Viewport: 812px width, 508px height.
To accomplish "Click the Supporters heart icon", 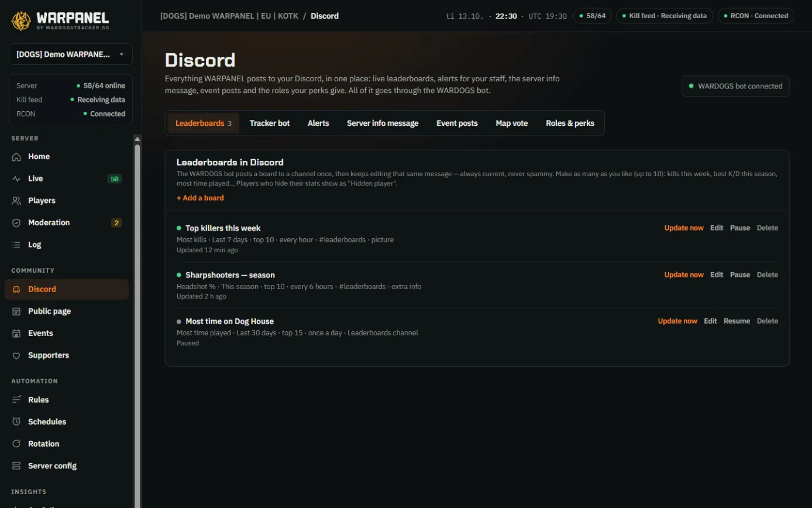I will (x=16, y=355).
